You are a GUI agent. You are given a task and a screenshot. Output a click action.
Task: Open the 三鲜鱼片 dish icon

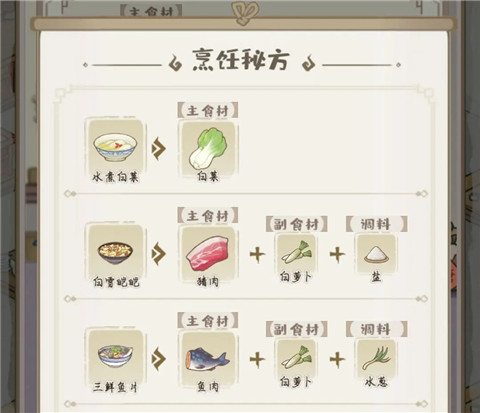[115, 357]
